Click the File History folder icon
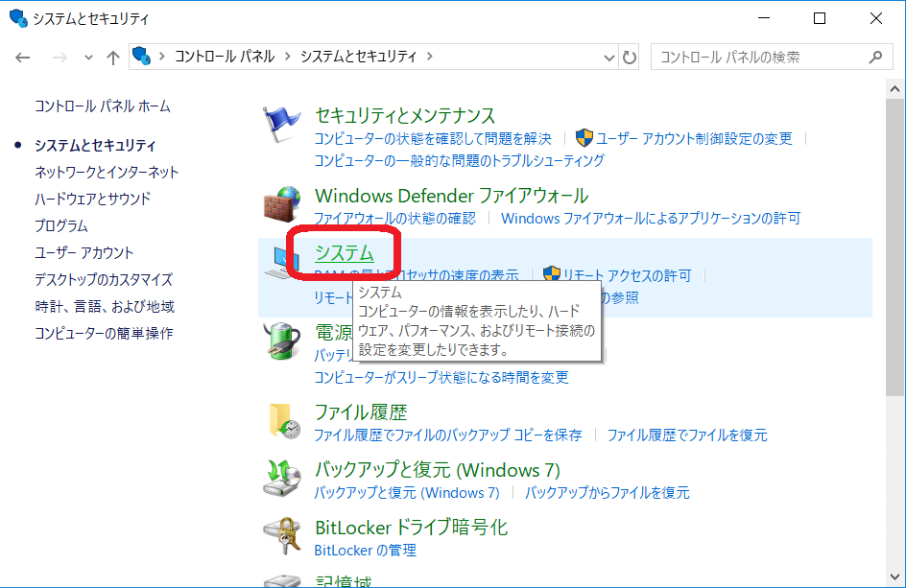 284,421
